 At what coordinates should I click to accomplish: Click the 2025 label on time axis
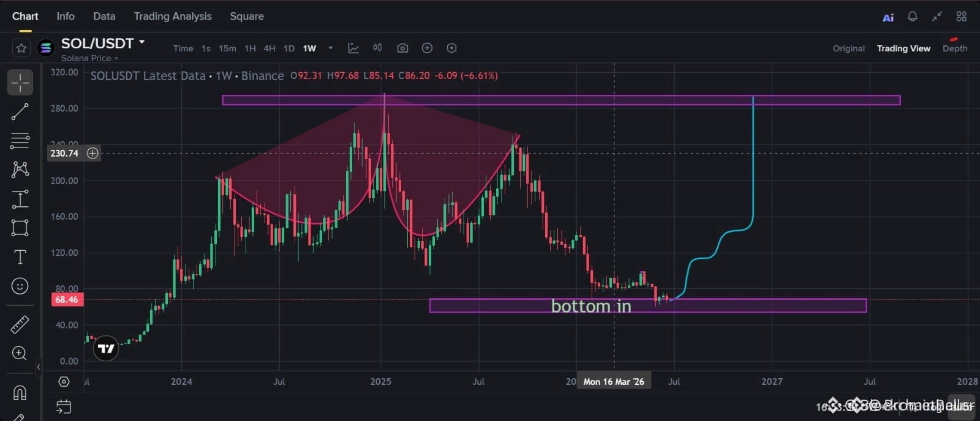381,381
